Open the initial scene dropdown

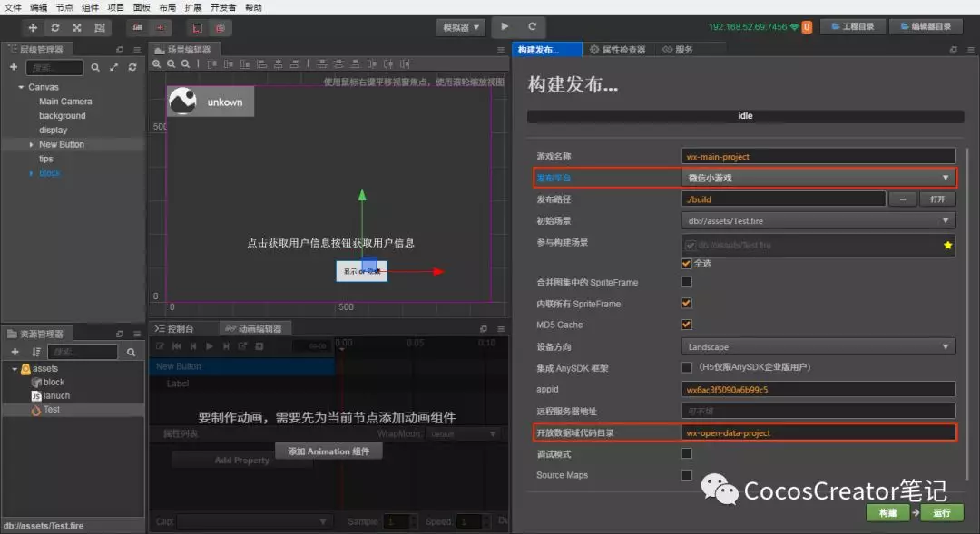click(818, 220)
